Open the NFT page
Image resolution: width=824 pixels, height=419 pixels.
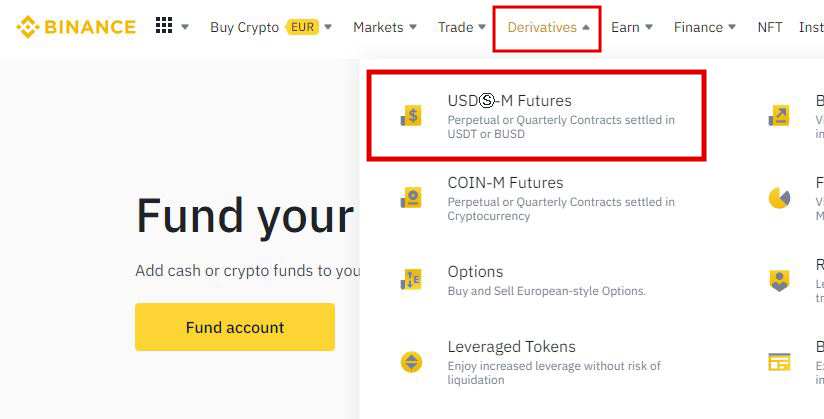[770, 27]
